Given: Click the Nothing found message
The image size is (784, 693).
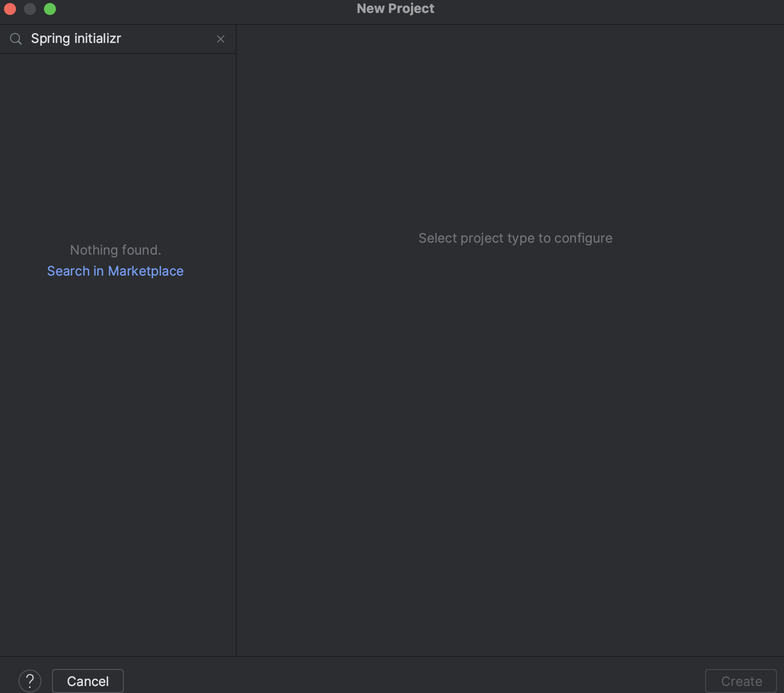Looking at the screenshot, I should tap(115, 250).
